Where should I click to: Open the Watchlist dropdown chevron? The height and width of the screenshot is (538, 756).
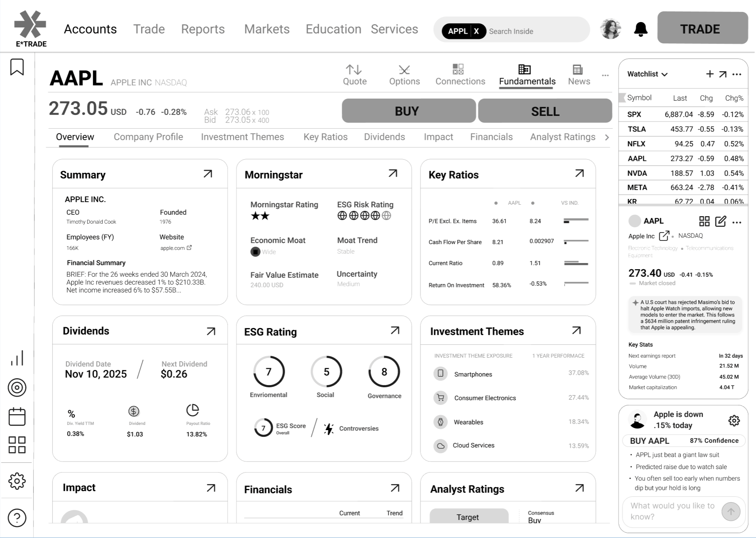(664, 74)
